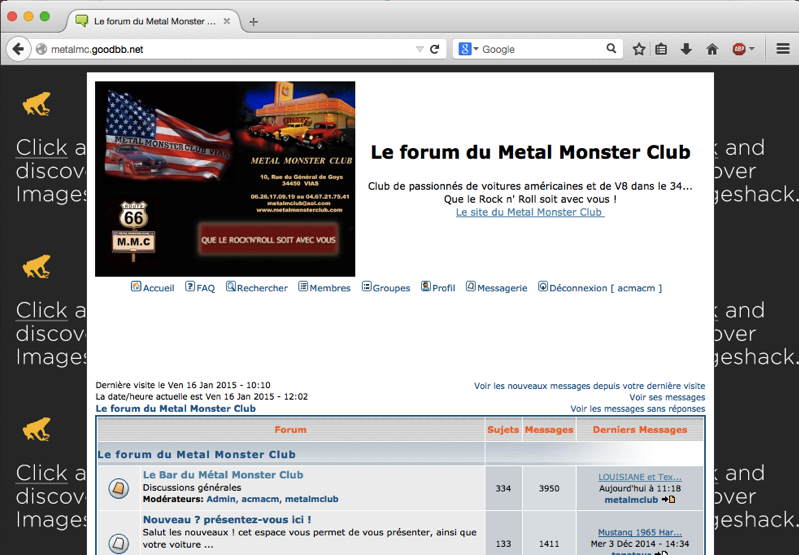The image size is (799, 555).
Task: Show downloads with the down arrow icon
Action: pos(686,49)
